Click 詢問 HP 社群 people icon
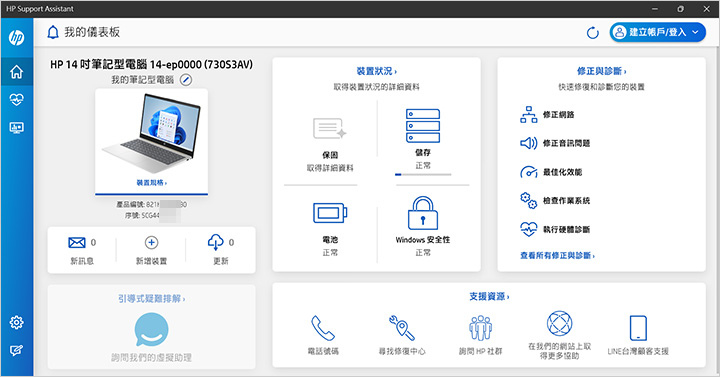The width and height of the screenshot is (720, 377). [480, 328]
